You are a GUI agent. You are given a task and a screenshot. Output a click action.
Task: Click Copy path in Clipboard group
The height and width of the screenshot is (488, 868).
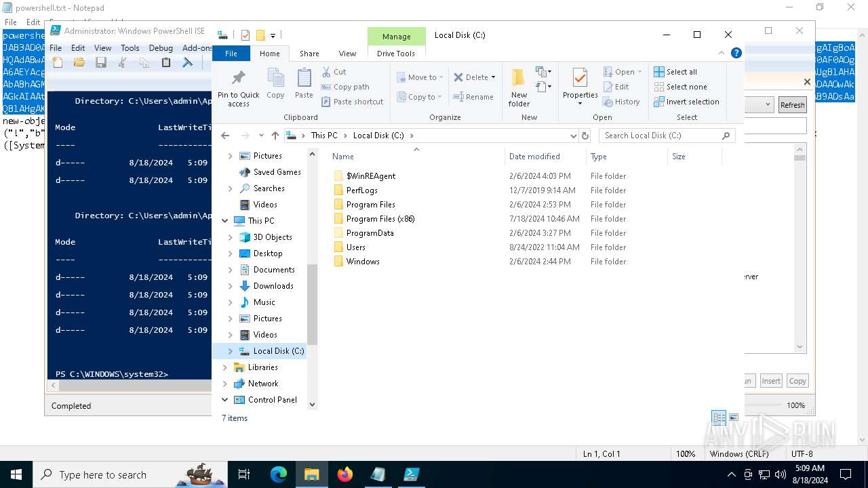(x=345, y=87)
